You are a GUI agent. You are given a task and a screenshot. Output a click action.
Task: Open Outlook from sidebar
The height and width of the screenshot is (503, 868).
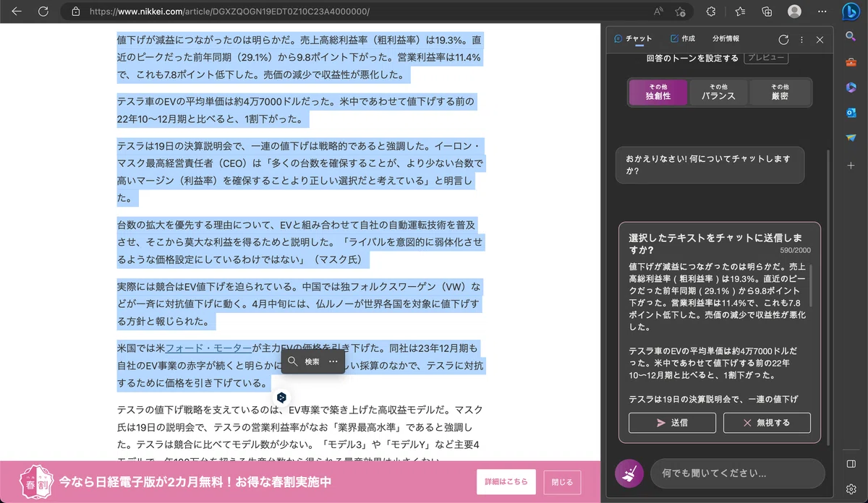(851, 113)
